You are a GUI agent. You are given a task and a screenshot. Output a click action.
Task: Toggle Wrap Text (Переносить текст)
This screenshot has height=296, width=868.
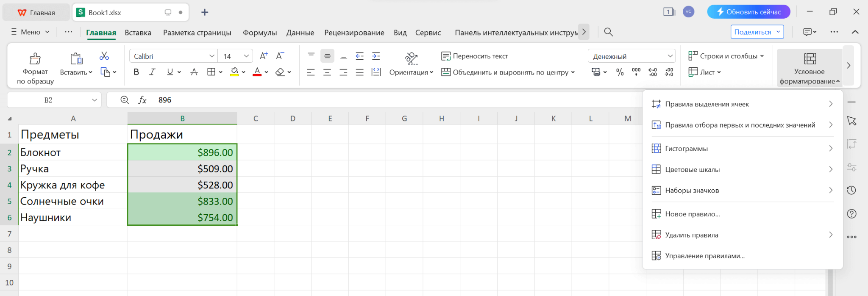pos(475,56)
